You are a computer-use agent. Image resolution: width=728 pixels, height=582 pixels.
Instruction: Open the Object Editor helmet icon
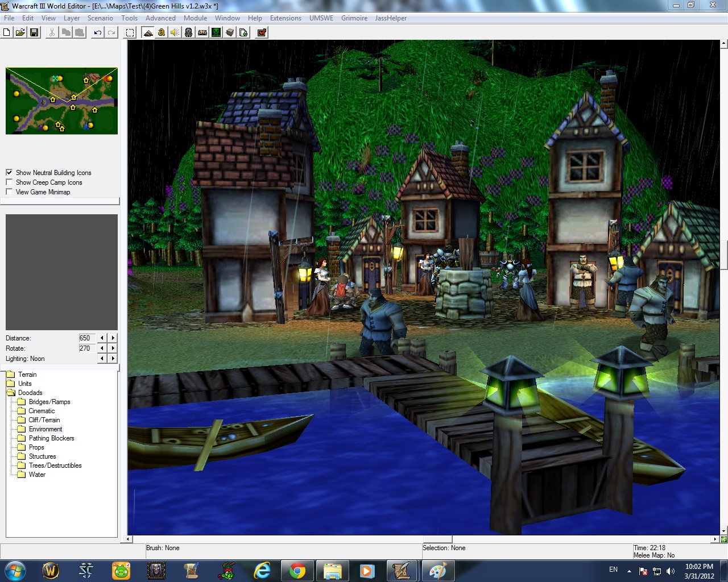(189, 32)
